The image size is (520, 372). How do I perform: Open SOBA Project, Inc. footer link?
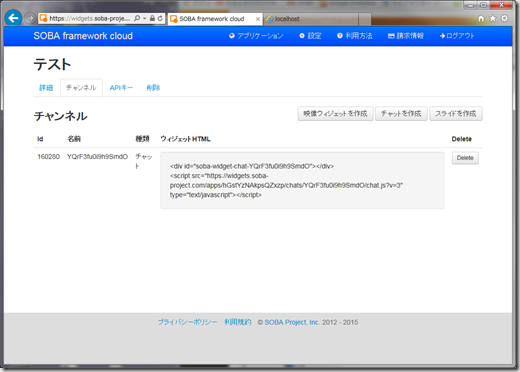292,322
